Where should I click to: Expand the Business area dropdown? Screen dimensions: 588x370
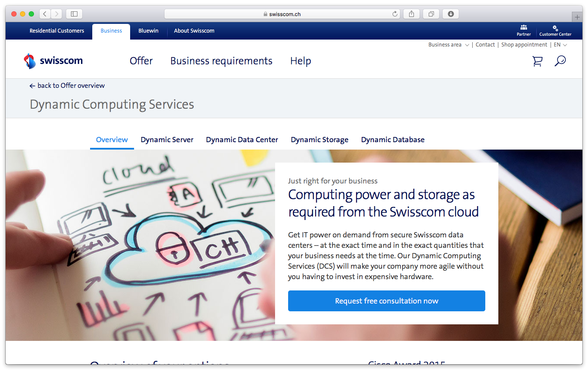click(x=449, y=45)
